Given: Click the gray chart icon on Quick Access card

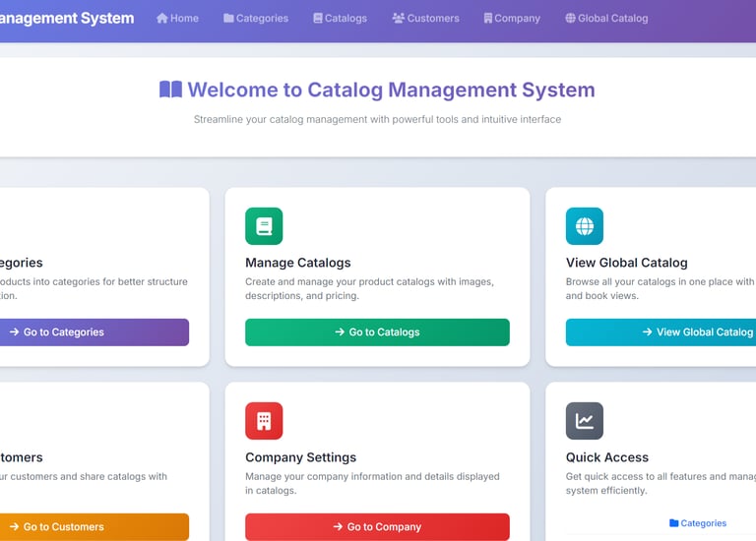Looking at the screenshot, I should (585, 421).
